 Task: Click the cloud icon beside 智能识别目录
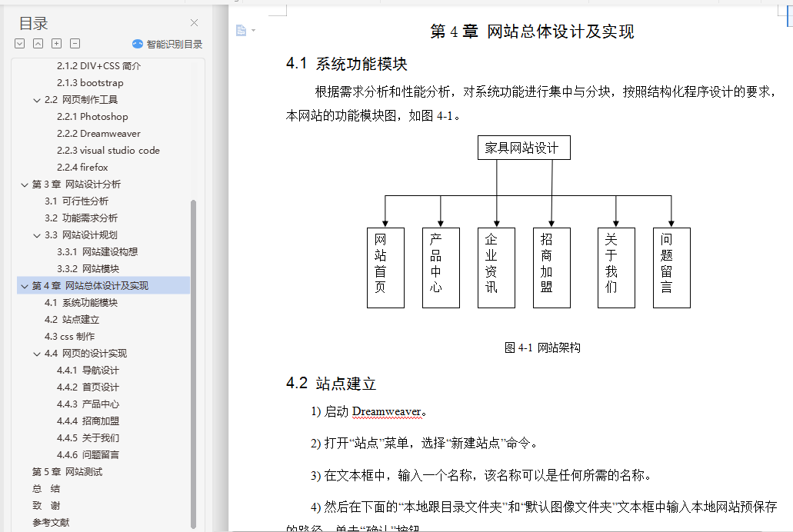click(138, 44)
